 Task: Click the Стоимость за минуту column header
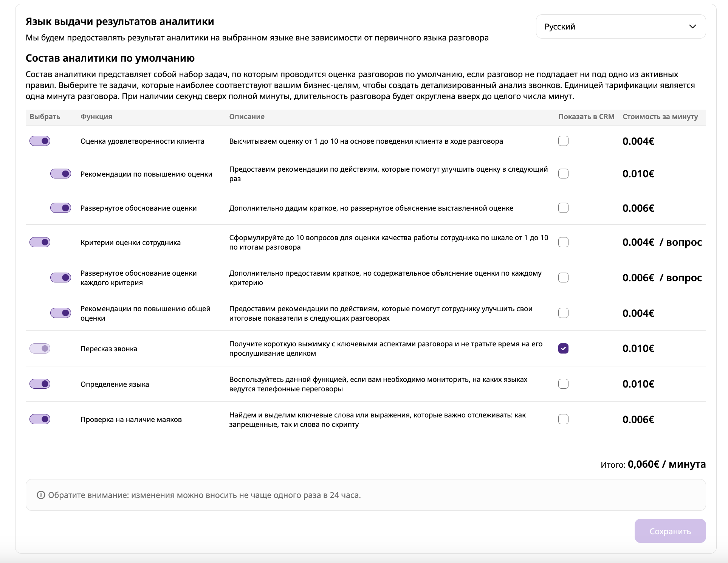click(660, 117)
